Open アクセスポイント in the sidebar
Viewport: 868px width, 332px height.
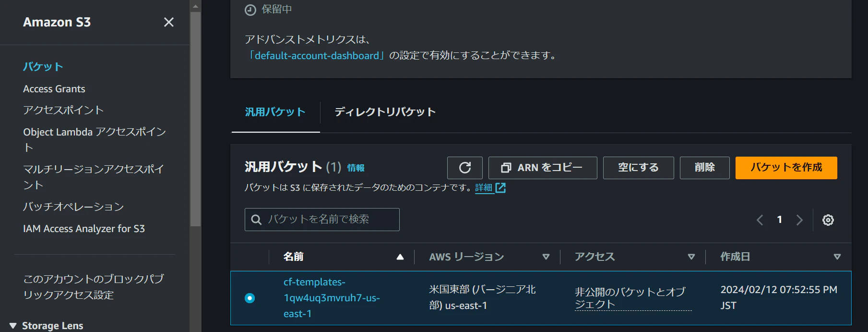click(x=63, y=110)
